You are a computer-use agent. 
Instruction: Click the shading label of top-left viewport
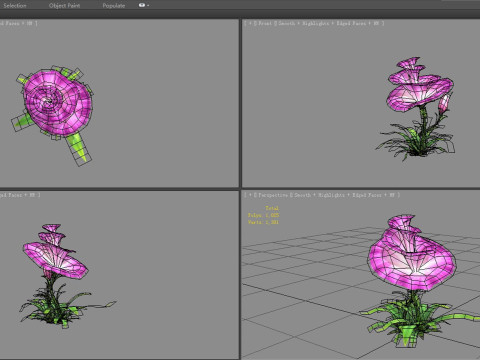coord(18,23)
